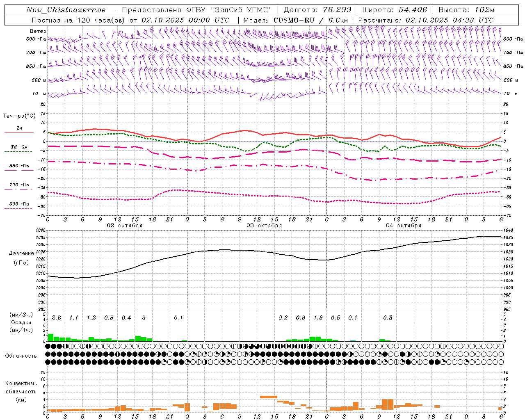Click the '700 гПа' temperature legend entry
This screenshot has width=525, height=420.
pos(19,185)
